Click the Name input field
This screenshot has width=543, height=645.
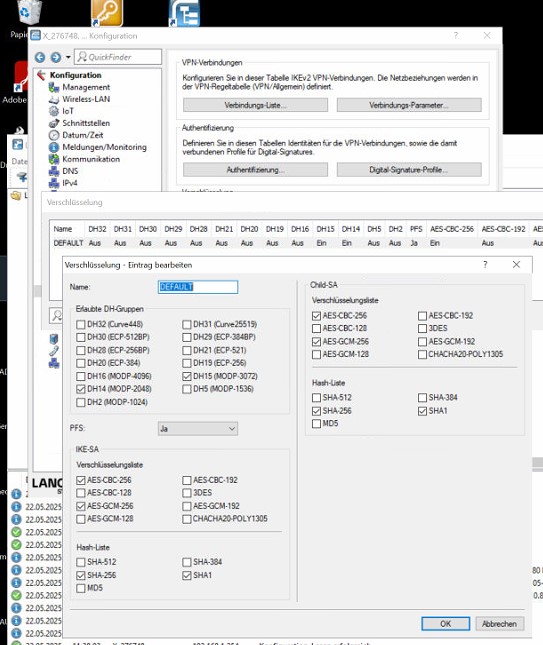[197, 287]
